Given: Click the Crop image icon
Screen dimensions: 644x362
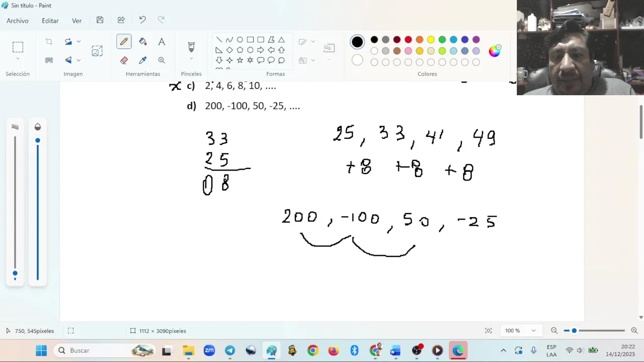Looking at the screenshot, I should [x=49, y=42].
